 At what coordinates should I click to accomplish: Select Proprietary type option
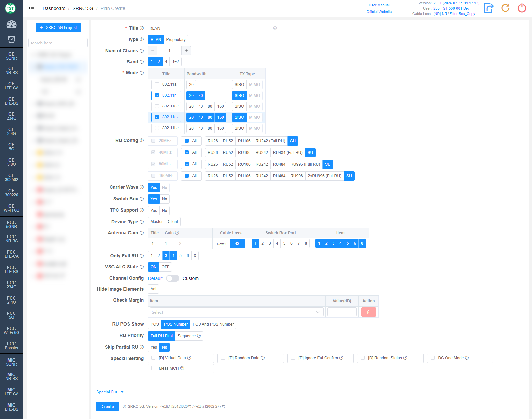pos(176,40)
